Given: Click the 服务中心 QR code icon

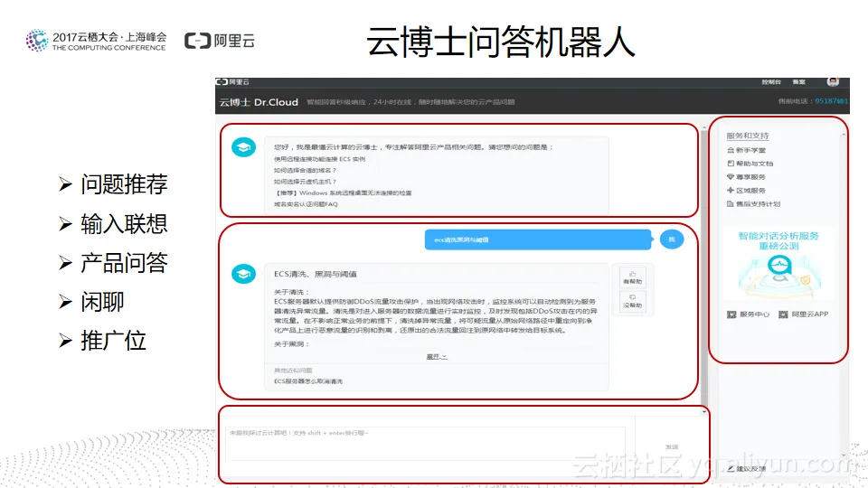Looking at the screenshot, I should [731, 314].
